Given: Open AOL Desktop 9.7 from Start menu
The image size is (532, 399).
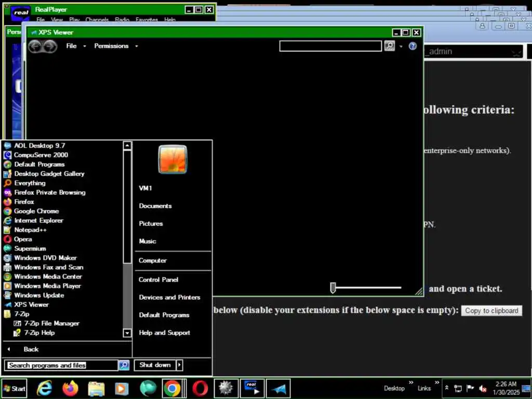Looking at the screenshot, I should pyautogui.click(x=39, y=145).
